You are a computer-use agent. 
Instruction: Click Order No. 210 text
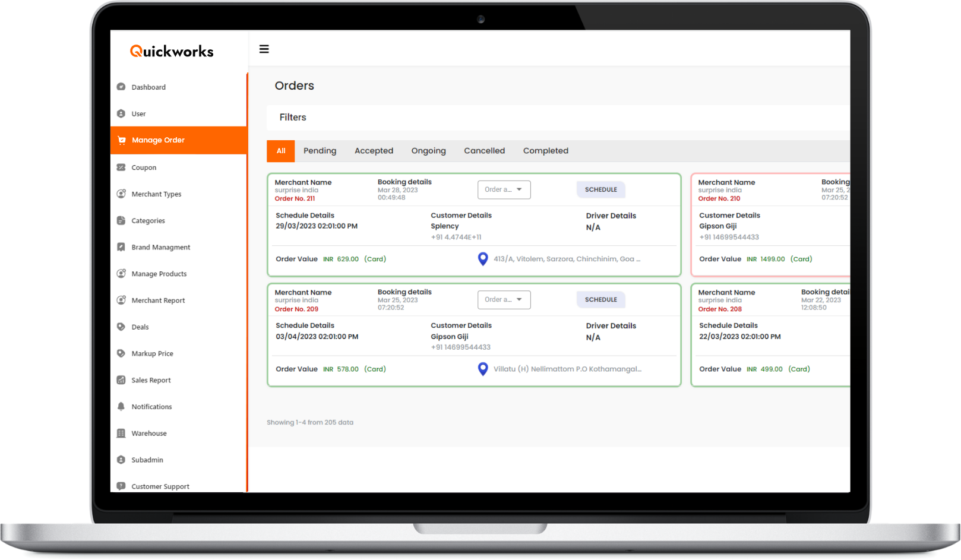coord(719,198)
